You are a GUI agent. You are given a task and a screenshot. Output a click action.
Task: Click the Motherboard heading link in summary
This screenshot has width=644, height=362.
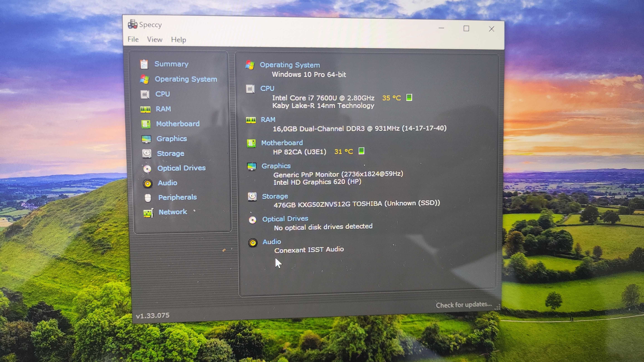coord(282,143)
